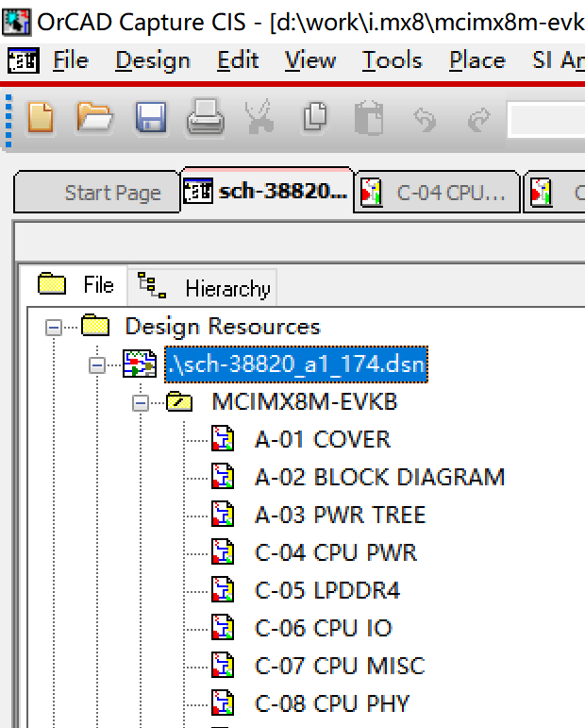Viewport: 585px width, 728px height.
Task: Switch to the Start Page tab
Action: tap(97, 193)
